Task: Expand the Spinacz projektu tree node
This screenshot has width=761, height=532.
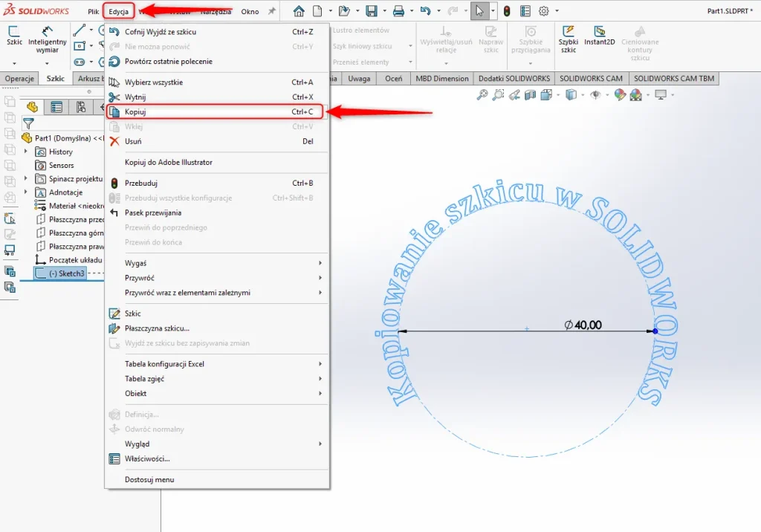Action: [x=26, y=178]
